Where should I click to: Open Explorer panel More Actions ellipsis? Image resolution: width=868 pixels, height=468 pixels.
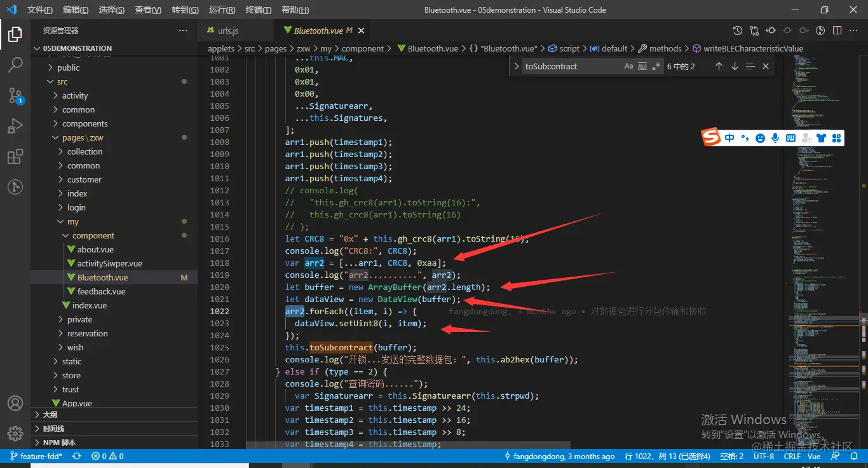tap(183, 31)
